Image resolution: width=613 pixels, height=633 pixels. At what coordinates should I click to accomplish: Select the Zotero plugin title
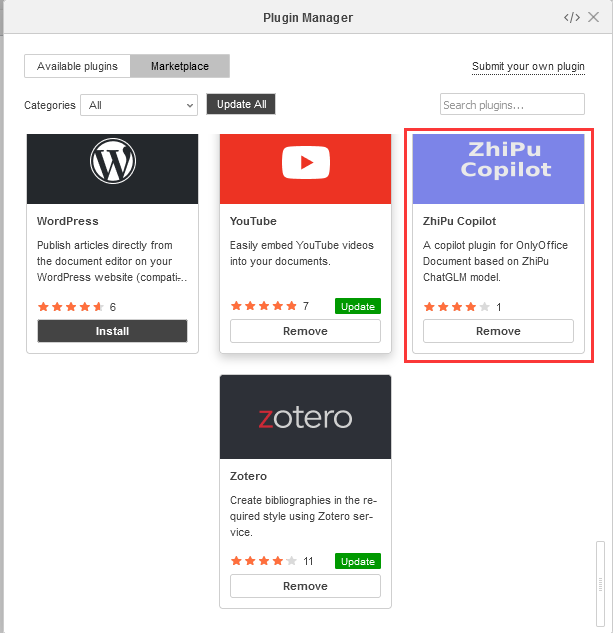[248, 476]
